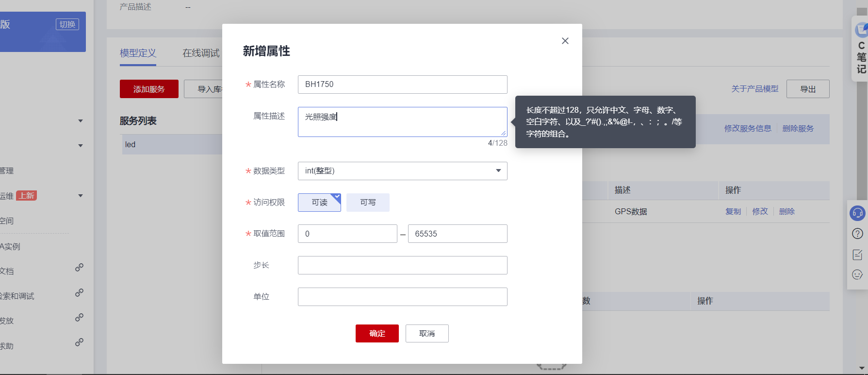Focus the minimum 取值范围 field showing 0

[347, 234]
